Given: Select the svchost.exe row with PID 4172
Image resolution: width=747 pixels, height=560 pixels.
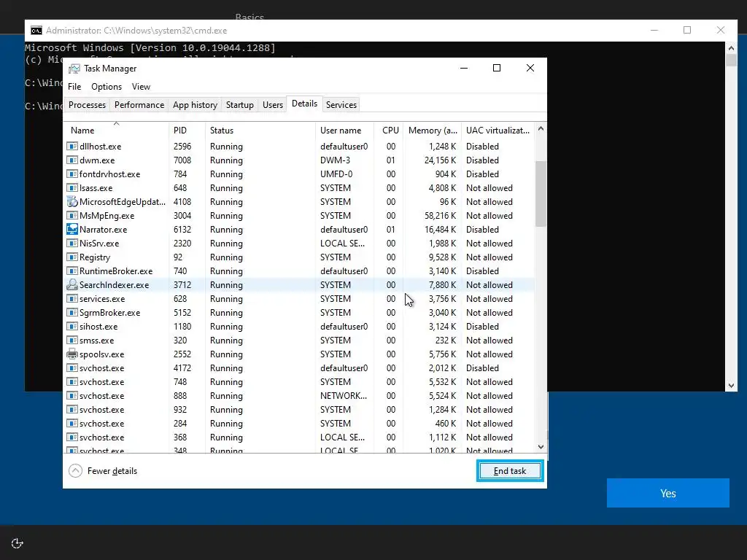Looking at the screenshot, I should point(299,367).
